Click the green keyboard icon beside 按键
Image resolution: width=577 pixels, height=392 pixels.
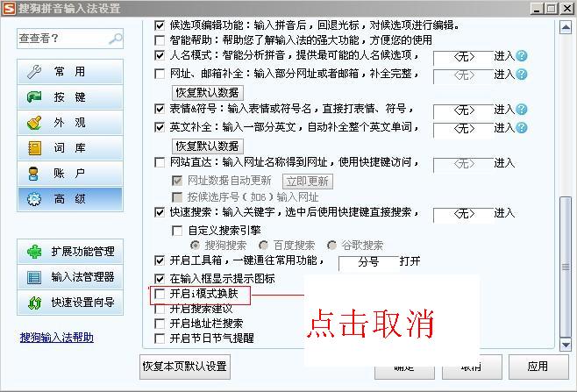34,97
